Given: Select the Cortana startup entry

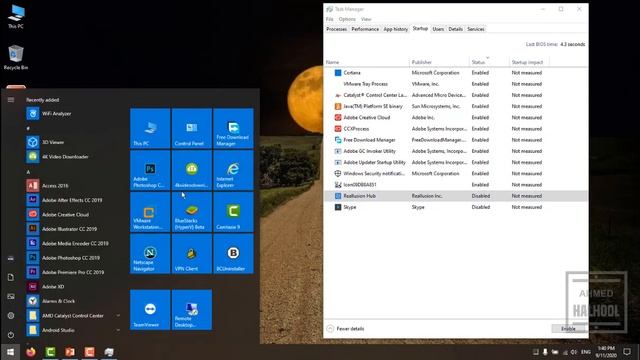Looking at the screenshot, I should click(x=456, y=73).
